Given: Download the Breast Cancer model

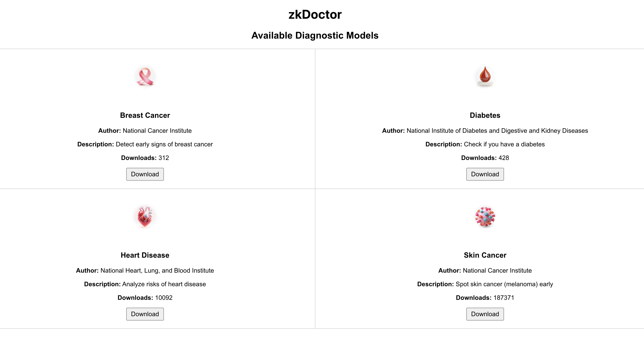Looking at the screenshot, I should (145, 174).
